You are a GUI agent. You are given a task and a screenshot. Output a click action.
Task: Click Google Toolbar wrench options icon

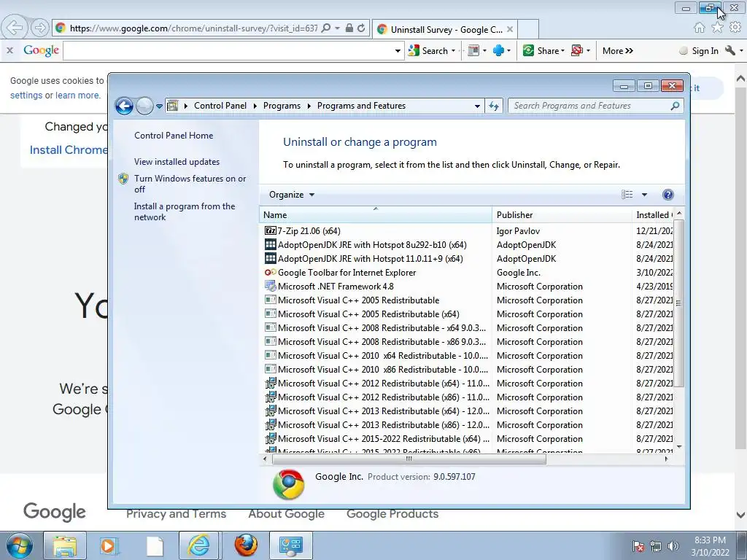[729, 50]
